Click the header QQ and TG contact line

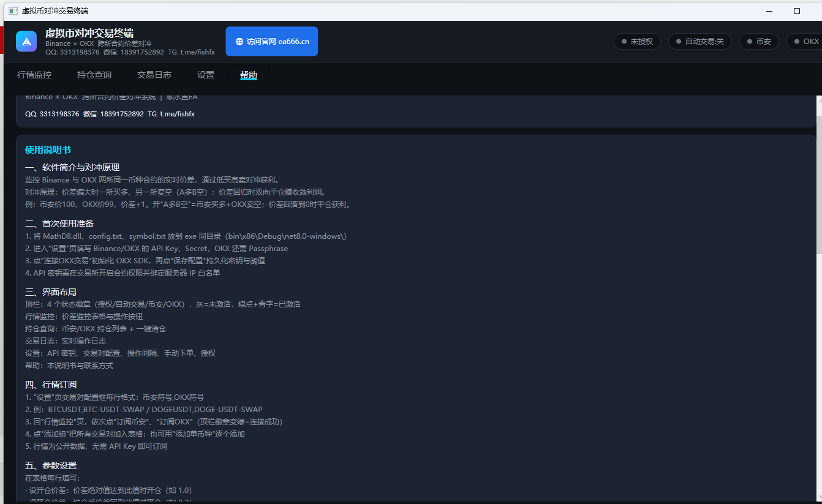pyautogui.click(x=130, y=52)
